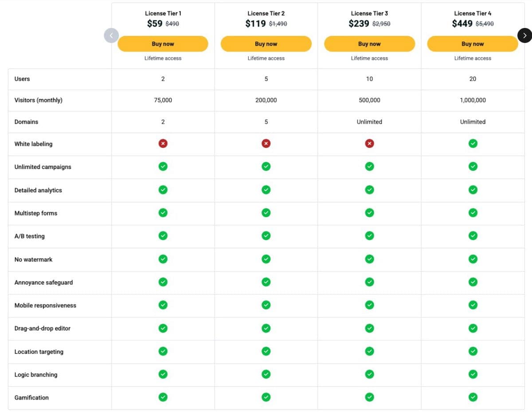Click the red X for Tier 3 White labeling
Viewport: 532px width, 416px height.
click(x=369, y=143)
